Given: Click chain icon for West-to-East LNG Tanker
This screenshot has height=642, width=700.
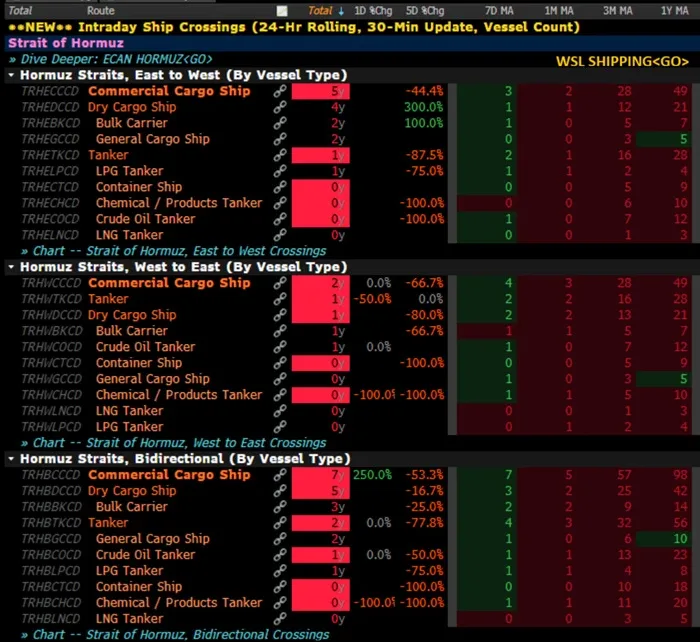Looking at the screenshot, I should point(281,411).
